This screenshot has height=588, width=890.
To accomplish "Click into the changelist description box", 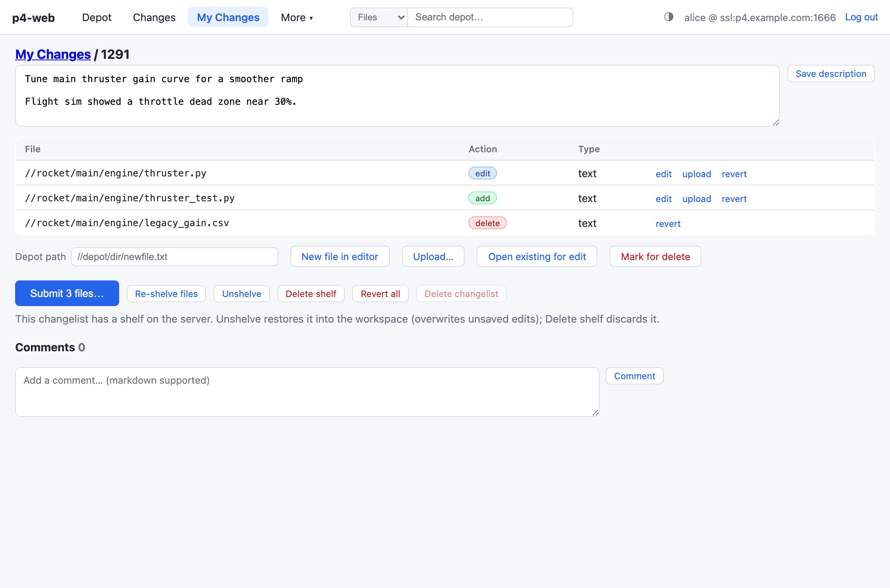I will point(397,96).
